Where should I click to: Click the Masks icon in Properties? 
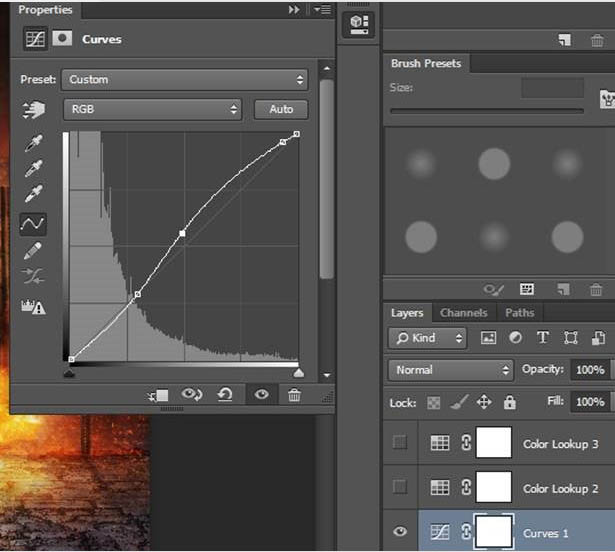(x=62, y=38)
